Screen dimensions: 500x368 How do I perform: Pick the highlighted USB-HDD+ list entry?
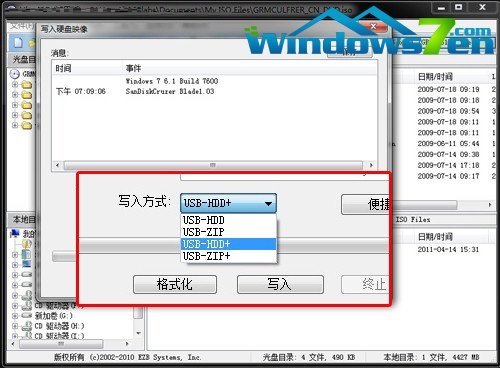click(229, 244)
